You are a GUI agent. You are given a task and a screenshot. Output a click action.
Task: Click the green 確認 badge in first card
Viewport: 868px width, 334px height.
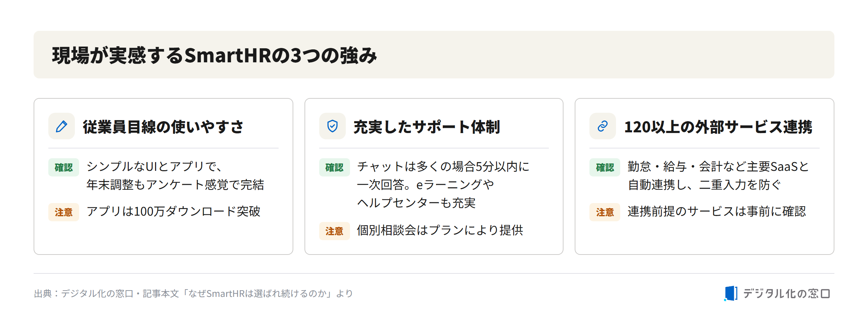click(64, 167)
